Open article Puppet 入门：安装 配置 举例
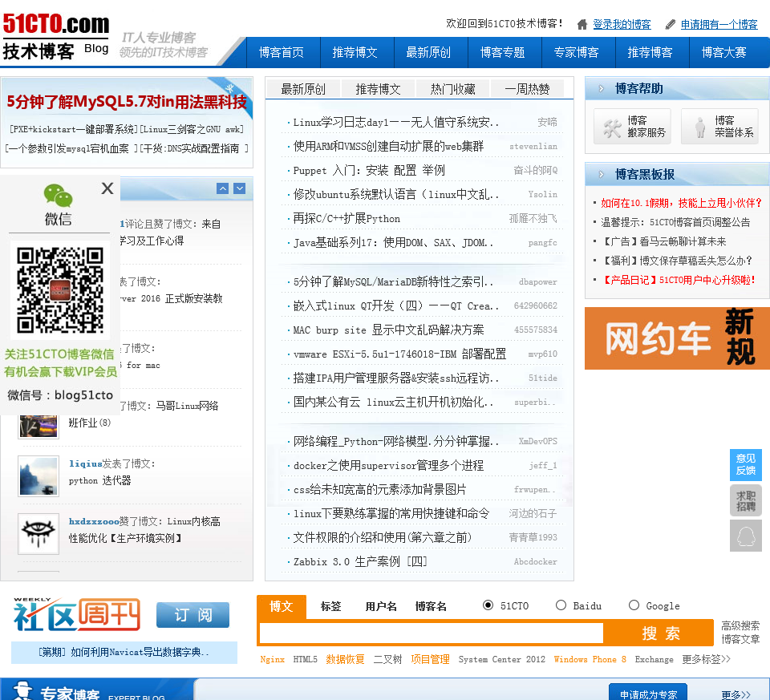 (x=369, y=170)
